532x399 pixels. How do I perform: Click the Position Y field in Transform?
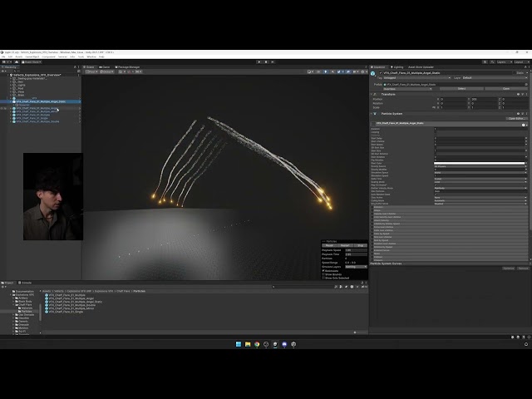point(484,100)
